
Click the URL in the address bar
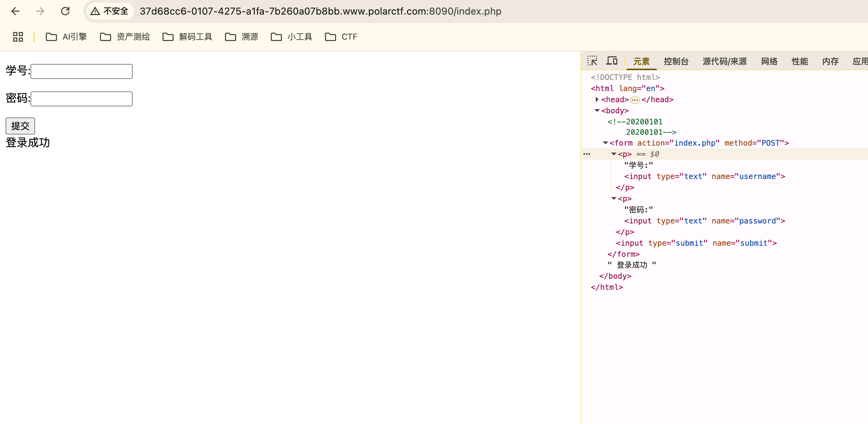click(x=320, y=11)
